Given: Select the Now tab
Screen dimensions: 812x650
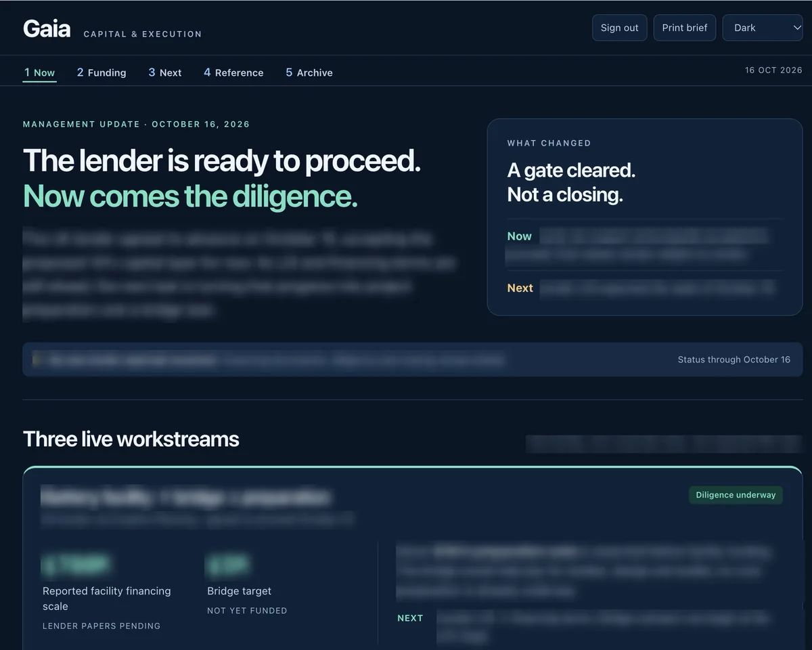Looking at the screenshot, I should (x=39, y=72).
